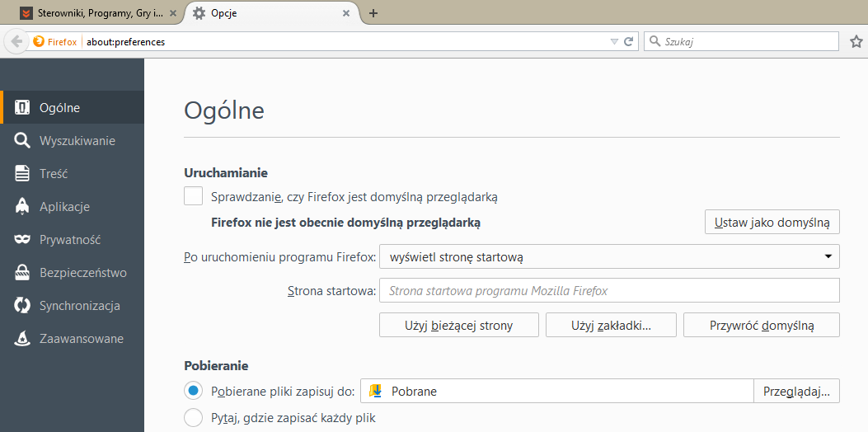This screenshot has height=432, width=868.
Task: Open the Wyszukiwanie settings section
Action: tap(72, 141)
